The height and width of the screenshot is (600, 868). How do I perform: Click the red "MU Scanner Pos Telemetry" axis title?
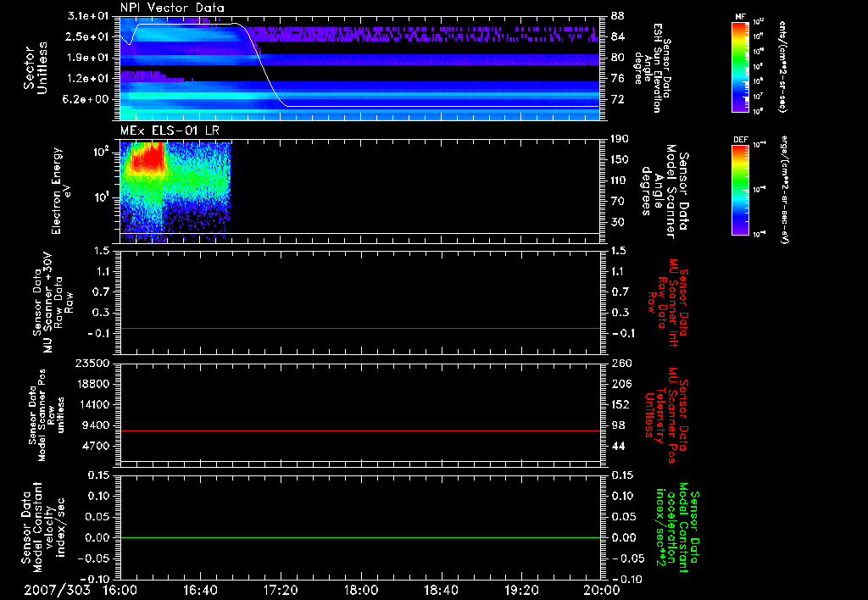point(666,415)
